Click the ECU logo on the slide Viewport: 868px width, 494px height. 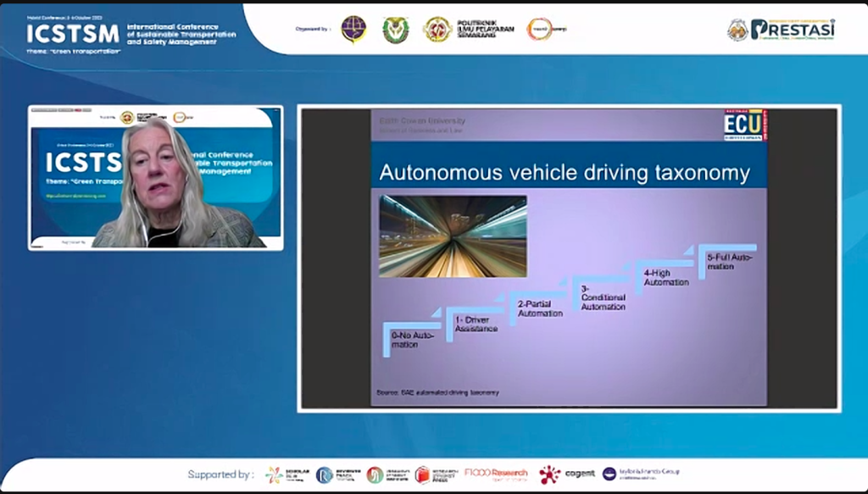(x=742, y=124)
